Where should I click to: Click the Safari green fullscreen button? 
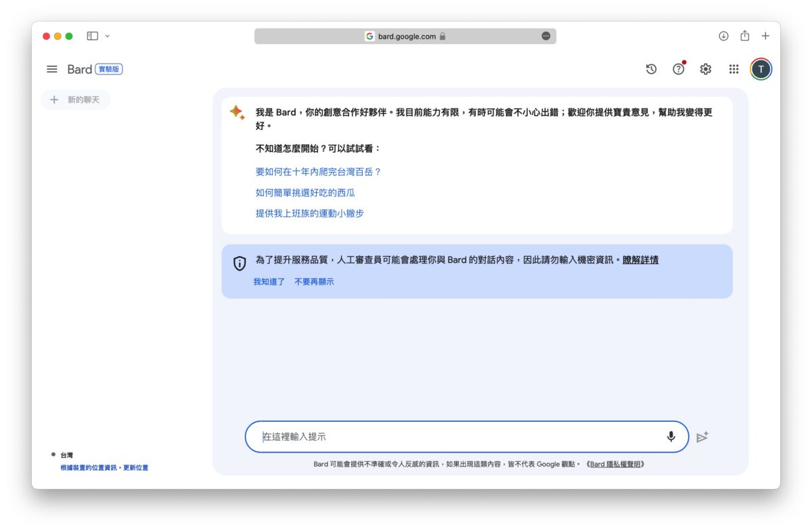(x=69, y=36)
